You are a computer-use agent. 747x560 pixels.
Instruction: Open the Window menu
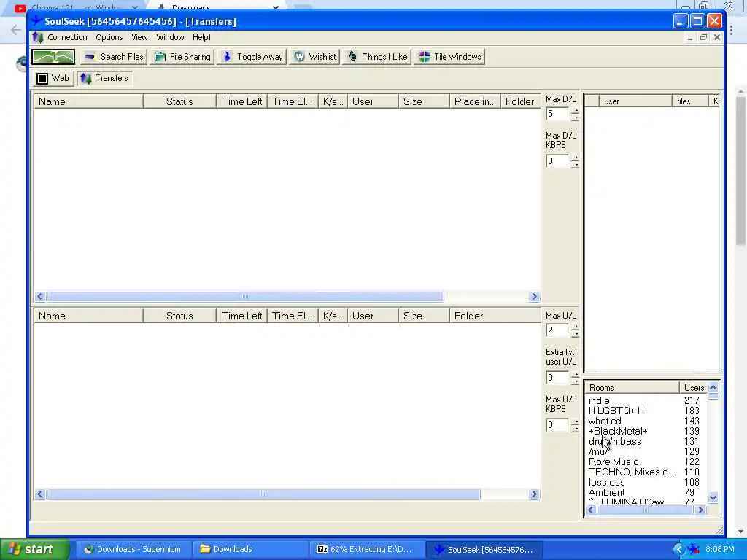170,37
